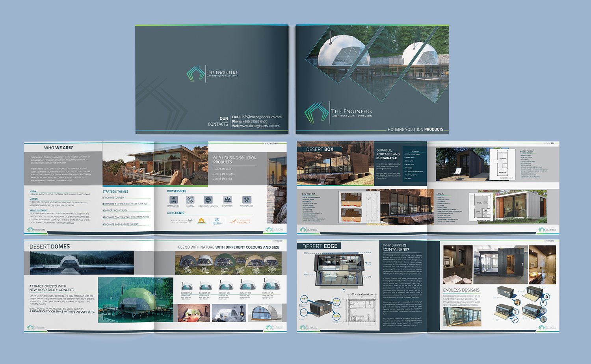Click the 'DESERT 80' label
Viewport: 591px width, 364px height.
click(245, 293)
